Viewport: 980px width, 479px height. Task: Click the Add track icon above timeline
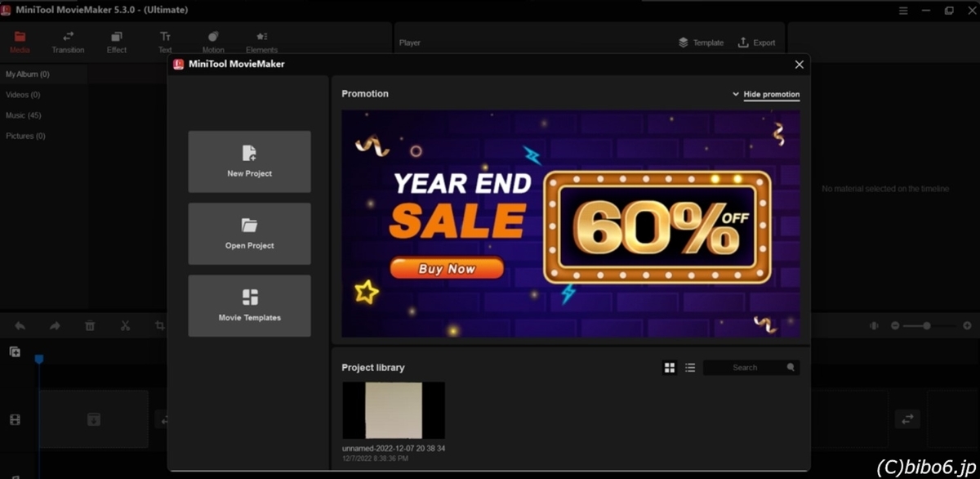pos(15,351)
